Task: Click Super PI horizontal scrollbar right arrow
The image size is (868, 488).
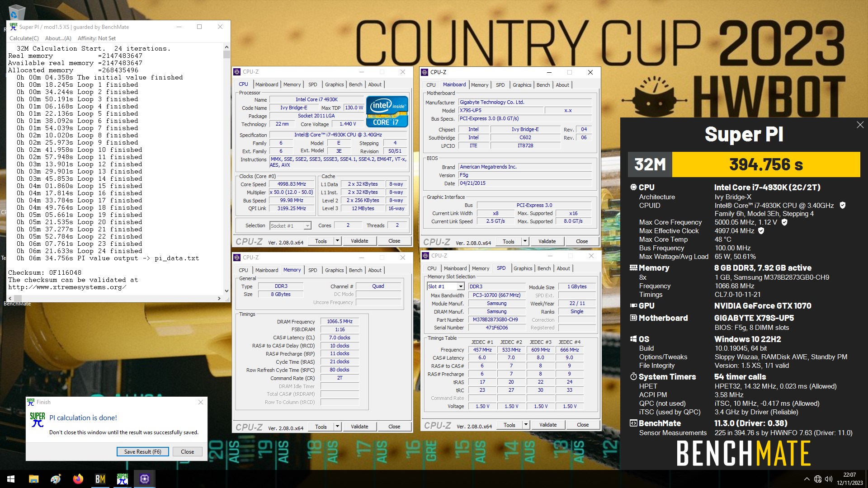Action: (219, 298)
